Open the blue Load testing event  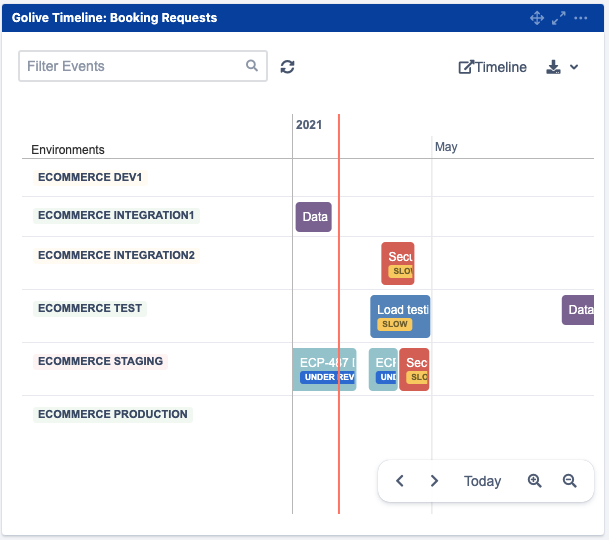pyautogui.click(x=400, y=315)
